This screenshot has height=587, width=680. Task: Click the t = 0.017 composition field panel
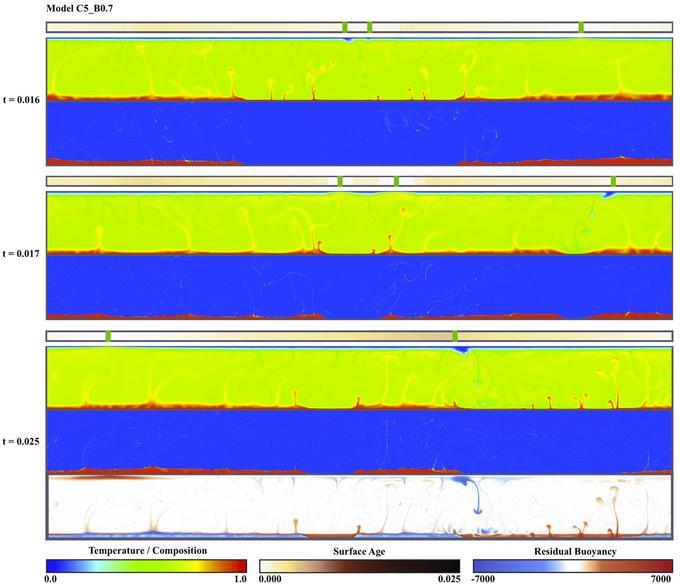(360, 287)
